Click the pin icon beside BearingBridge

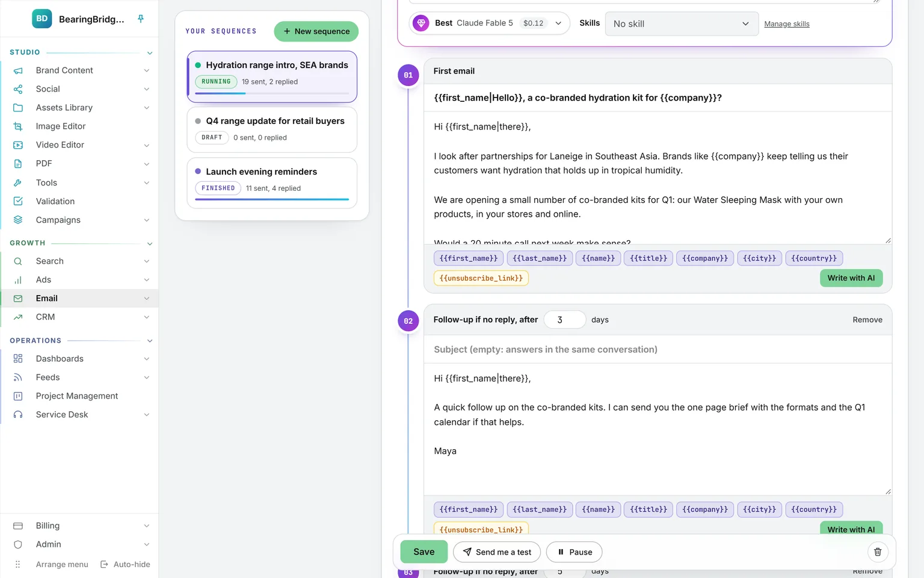pos(141,19)
